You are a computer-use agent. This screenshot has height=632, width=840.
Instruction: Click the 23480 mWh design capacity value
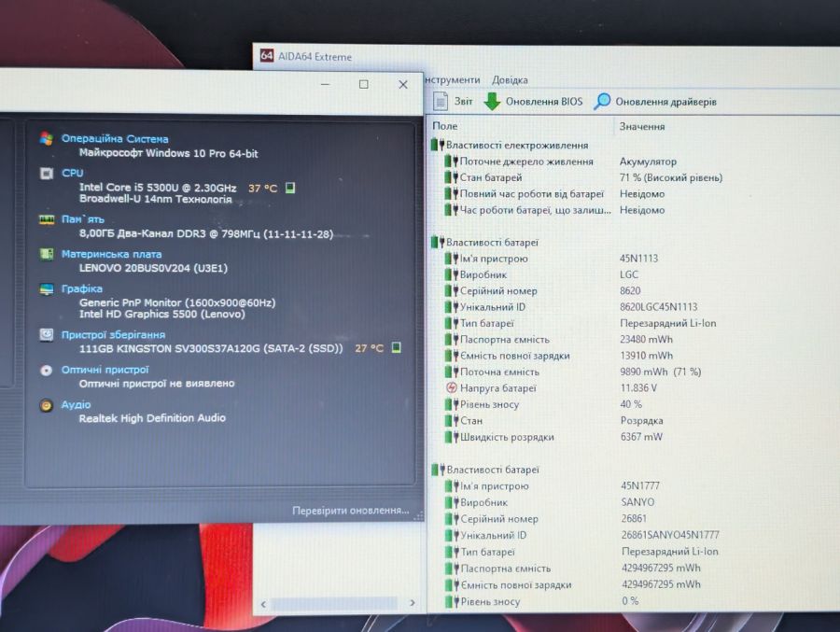tap(646, 339)
